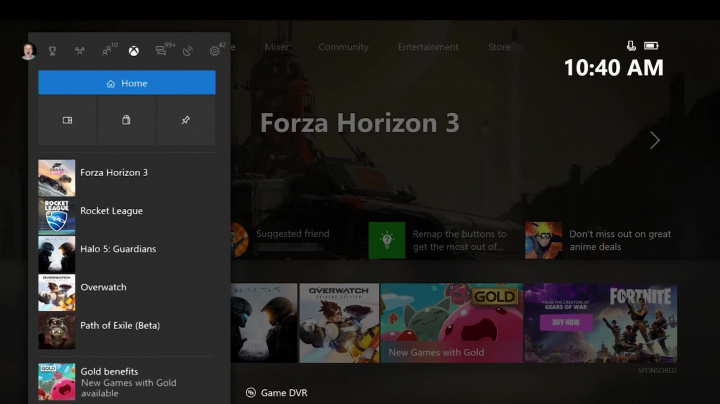Click the green lightbulb tip icon
This screenshot has height=404, width=720.
coord(387,240)
